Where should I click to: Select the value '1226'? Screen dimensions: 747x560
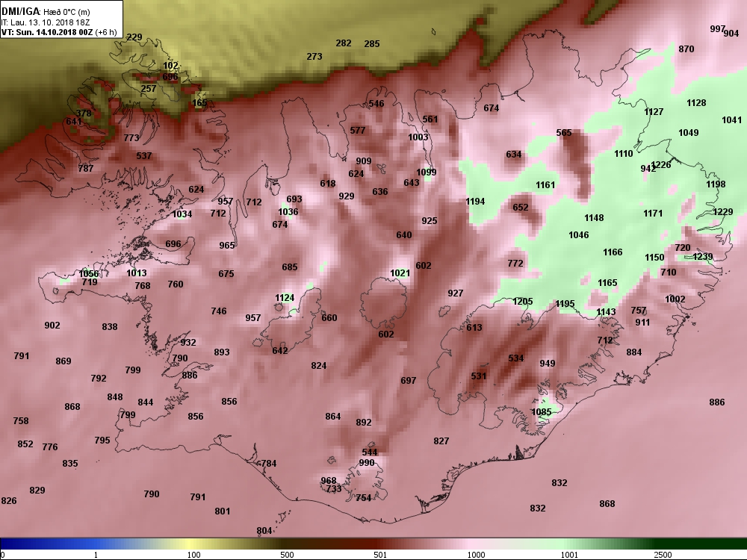coord(661,165)
